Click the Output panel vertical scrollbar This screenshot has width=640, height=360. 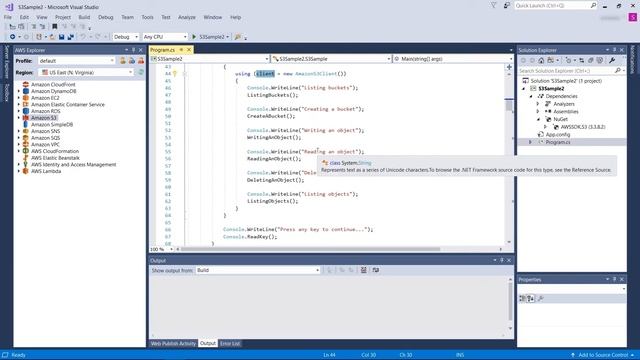(510, 301)
